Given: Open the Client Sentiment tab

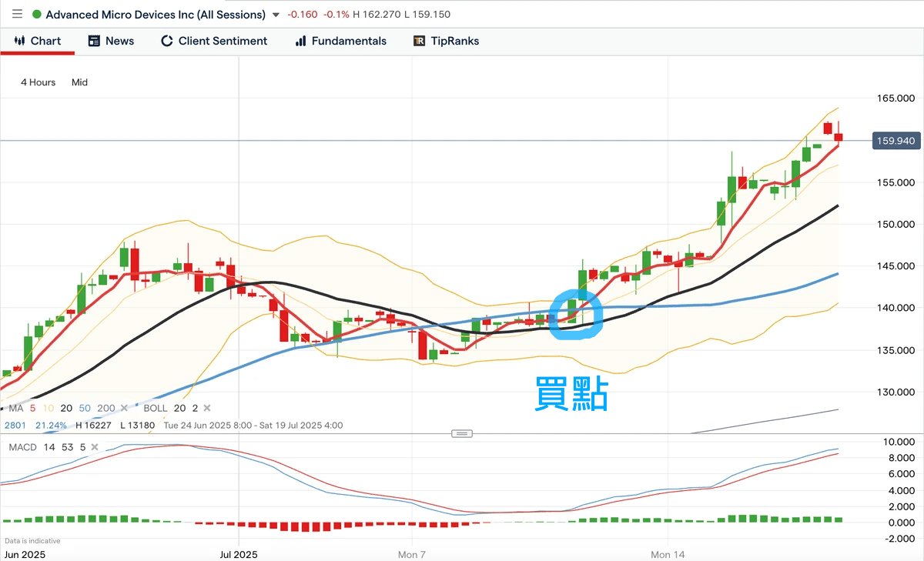Looking at the screenshot, I should click(214, 41).
